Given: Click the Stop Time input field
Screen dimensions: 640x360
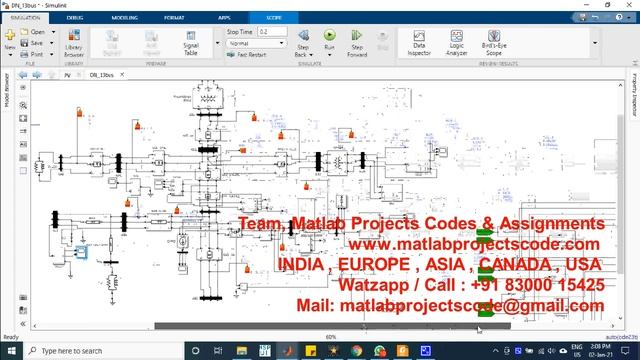Looking at the screenshot, I should (x=272, y=32).
